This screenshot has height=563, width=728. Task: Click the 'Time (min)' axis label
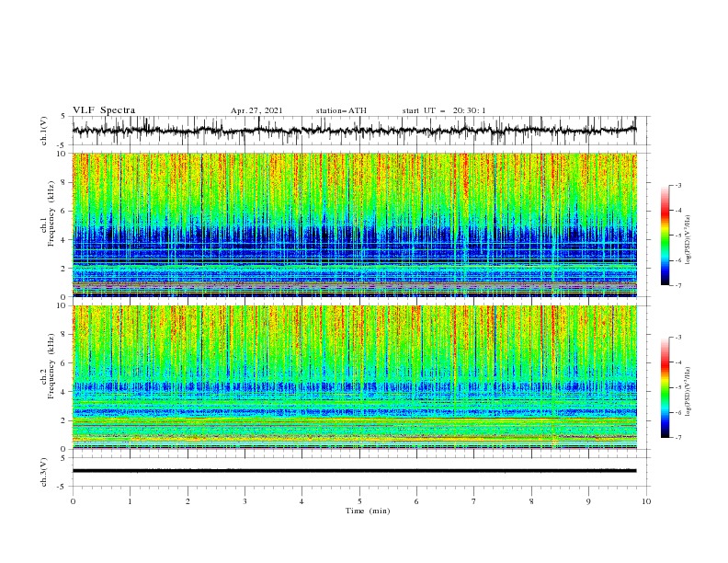click(x=368, y=511)
